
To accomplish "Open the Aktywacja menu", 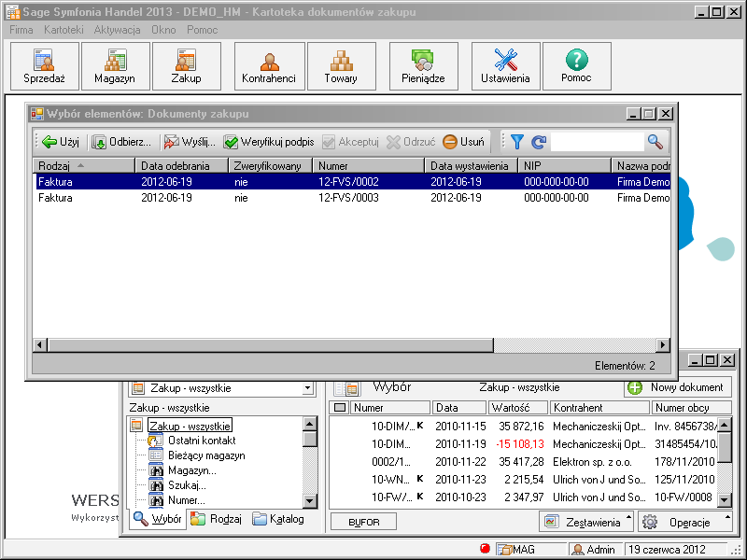I will coord(118,30).
